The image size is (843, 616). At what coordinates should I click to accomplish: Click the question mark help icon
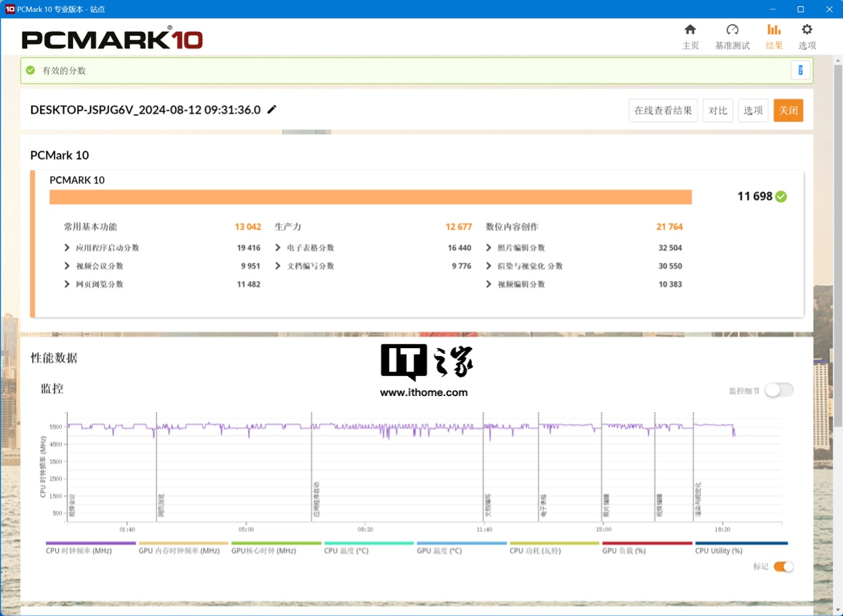800,70
